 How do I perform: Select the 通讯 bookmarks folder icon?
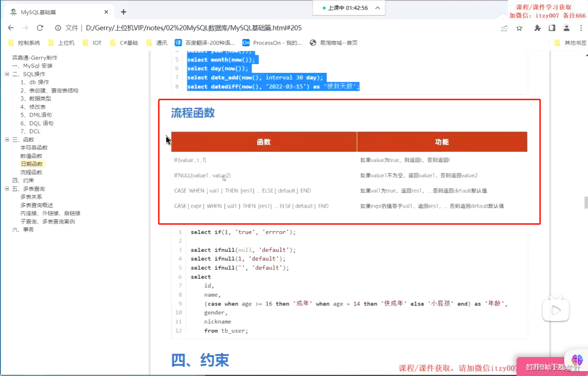[x=148, y=42]
